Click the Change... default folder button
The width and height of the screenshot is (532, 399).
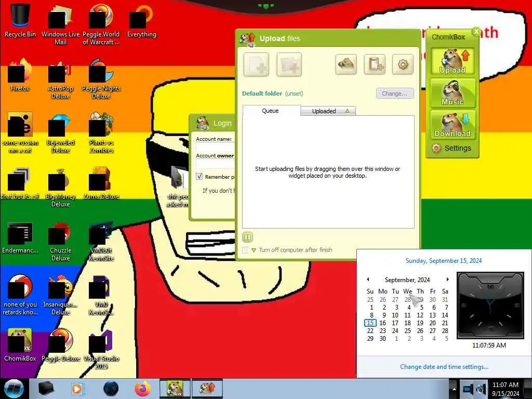point(395,94)
